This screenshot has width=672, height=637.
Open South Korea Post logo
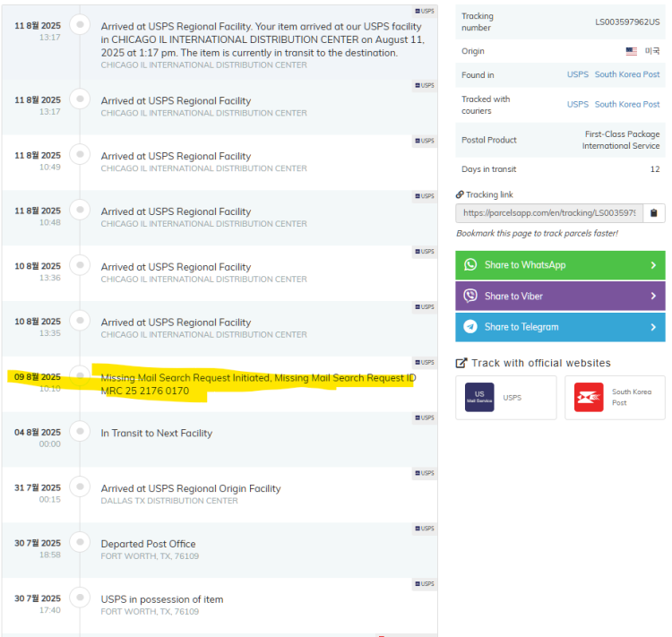point(589,398)
